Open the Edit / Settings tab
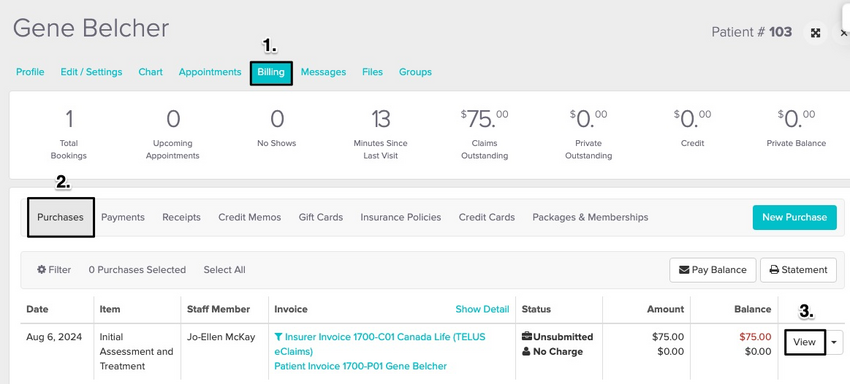Image resolution: width=850 pixels, height=384 pixels. point(91,72)
